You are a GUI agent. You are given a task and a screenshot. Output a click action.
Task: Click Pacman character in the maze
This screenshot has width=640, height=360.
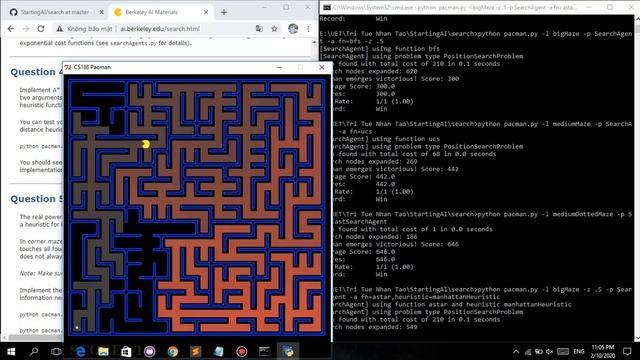(x=146, y=144)
